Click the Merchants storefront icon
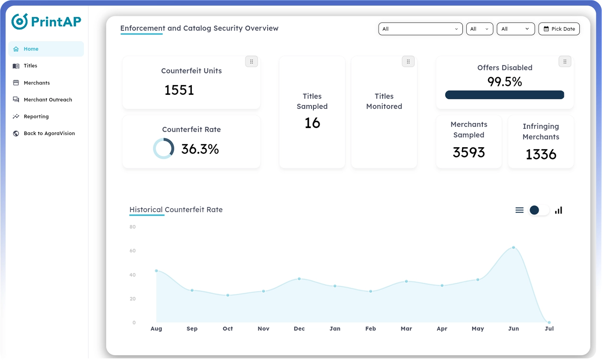 tap(16, 83)
